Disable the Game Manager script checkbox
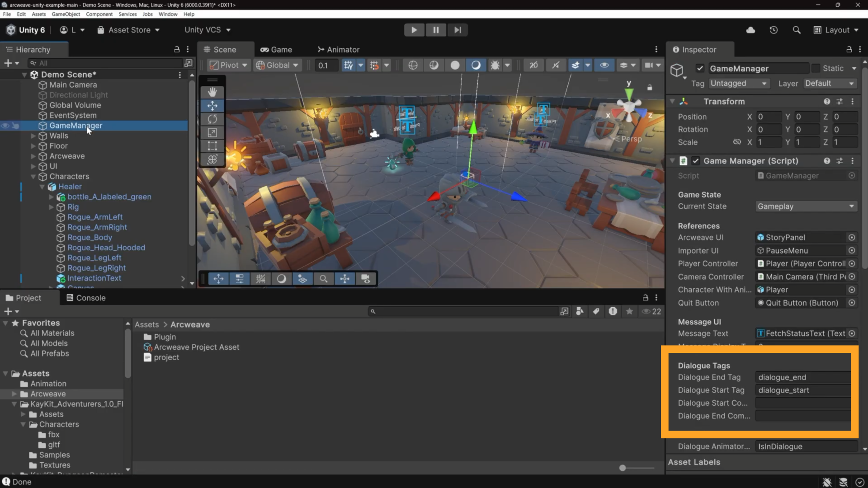Screen dimensions: 868x488 696,161
